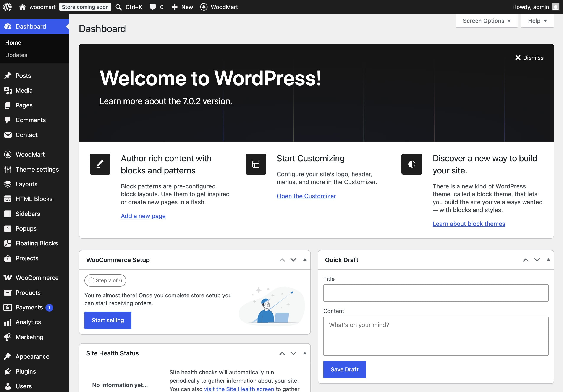Dismiss the Welcome to WordPress panel
The width and height of the screenshot is (563, 392).
[x=529, y=58]
